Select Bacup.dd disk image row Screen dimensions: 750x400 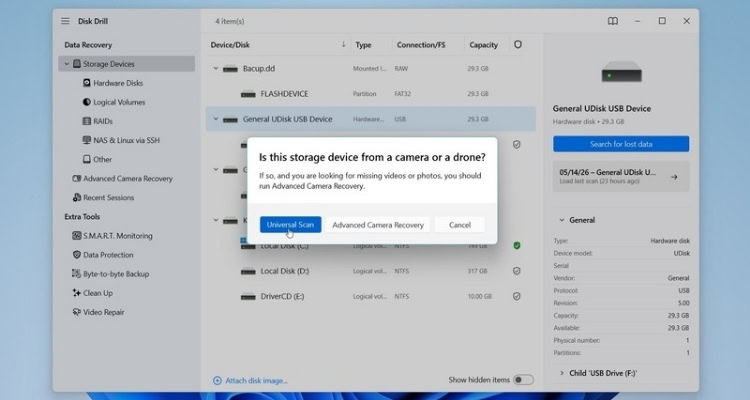point(371,68)
